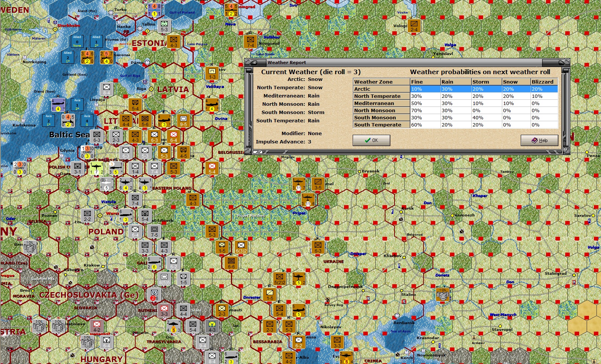
Task: Select the bomber counter above the Dvina label
Action: (x=212, y=105)
